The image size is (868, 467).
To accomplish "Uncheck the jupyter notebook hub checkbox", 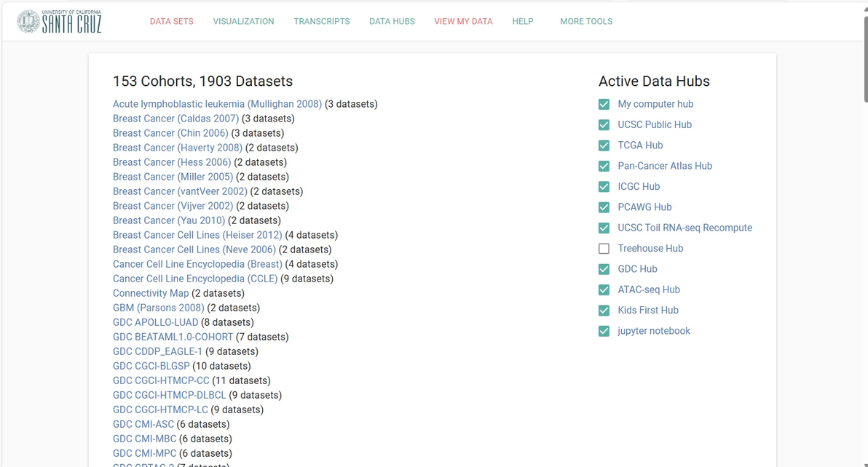I will [604, 331].
